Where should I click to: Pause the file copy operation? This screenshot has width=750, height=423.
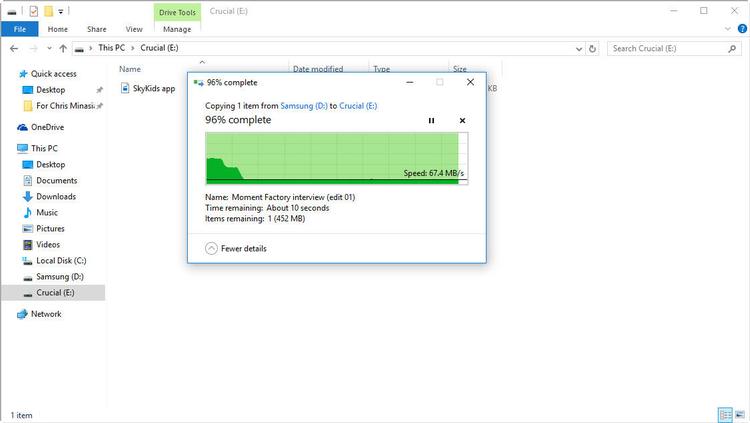[x=431, y=121]
